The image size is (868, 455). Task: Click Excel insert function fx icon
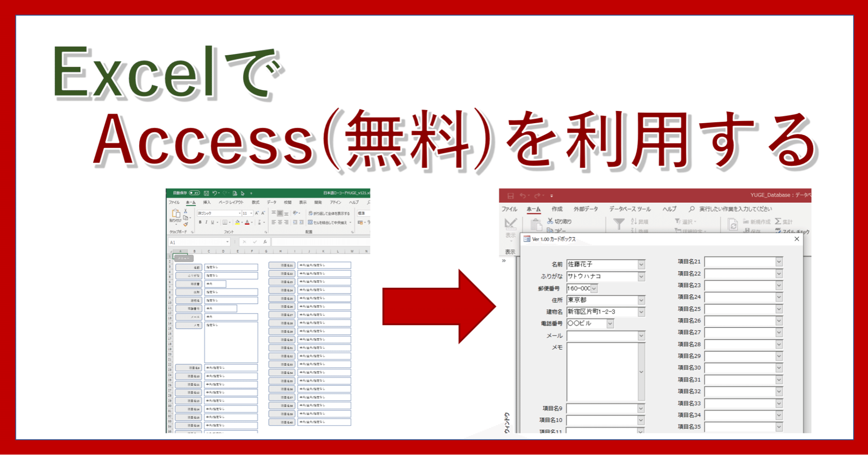tap(265, 242)
